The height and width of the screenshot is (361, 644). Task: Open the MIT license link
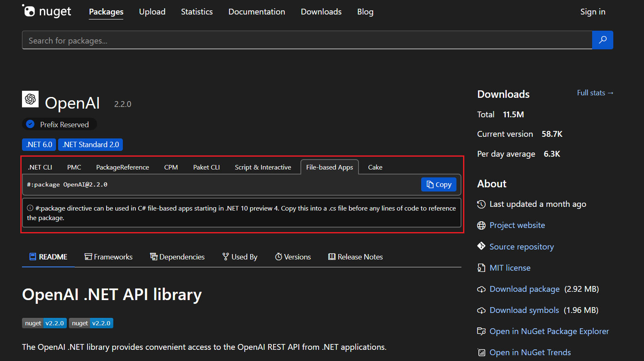click(x=510, y=268)
